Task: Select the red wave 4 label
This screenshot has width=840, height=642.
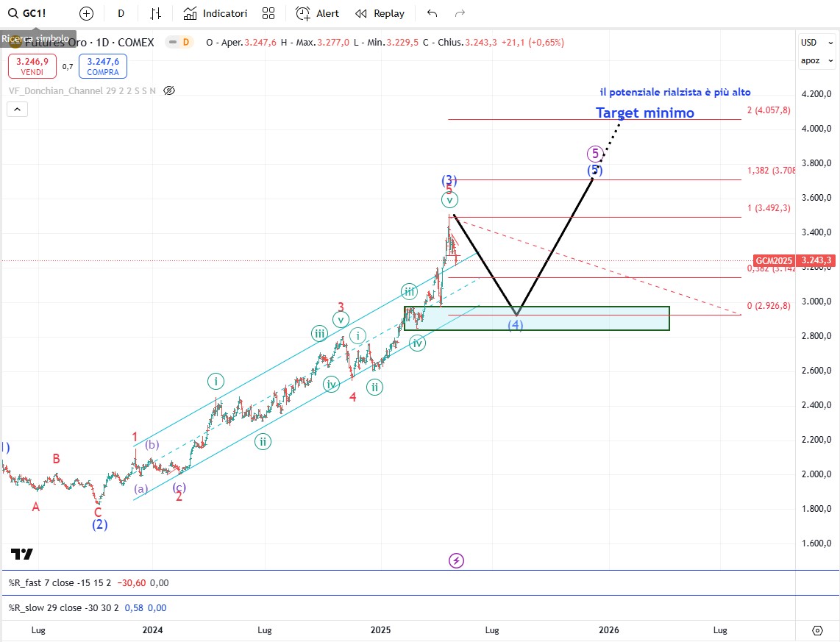Action: coord(353,397)
